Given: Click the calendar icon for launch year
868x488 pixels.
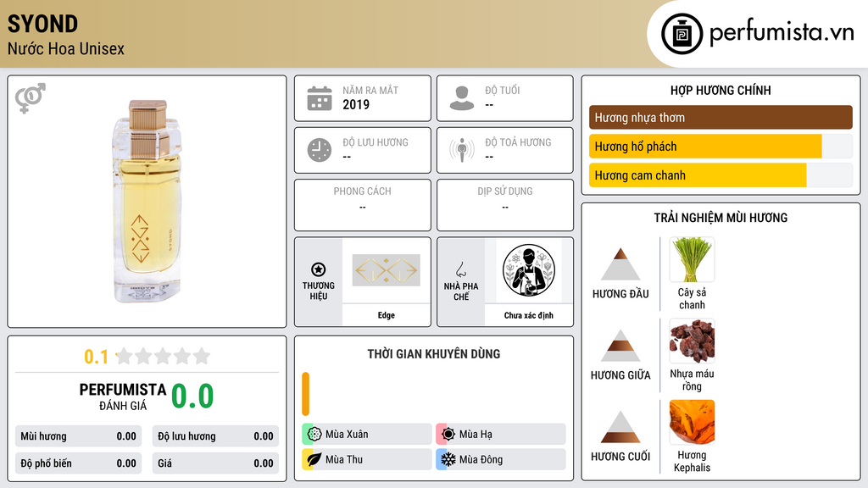Looking at the screenshot, I should pyautogui.click(x=320, y=98).
